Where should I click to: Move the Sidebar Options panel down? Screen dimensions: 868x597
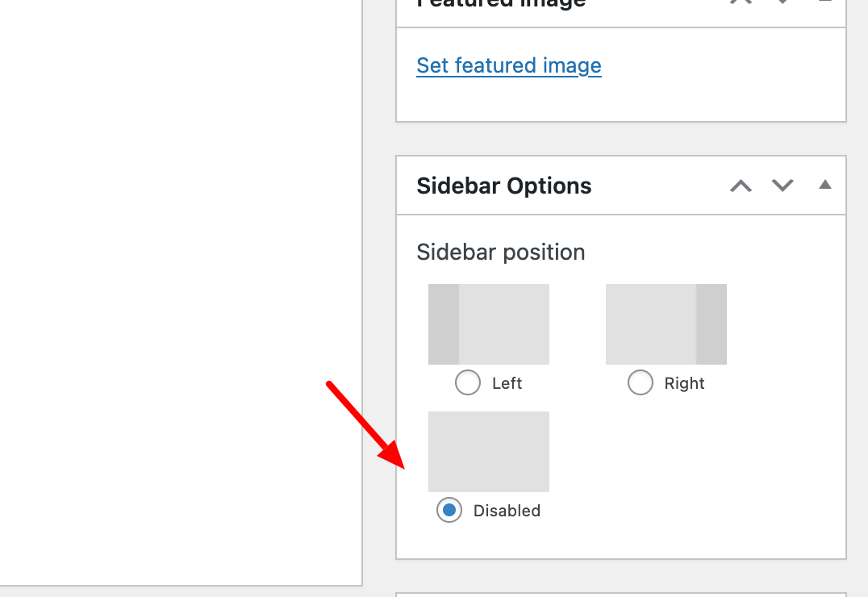coord(782,186)
